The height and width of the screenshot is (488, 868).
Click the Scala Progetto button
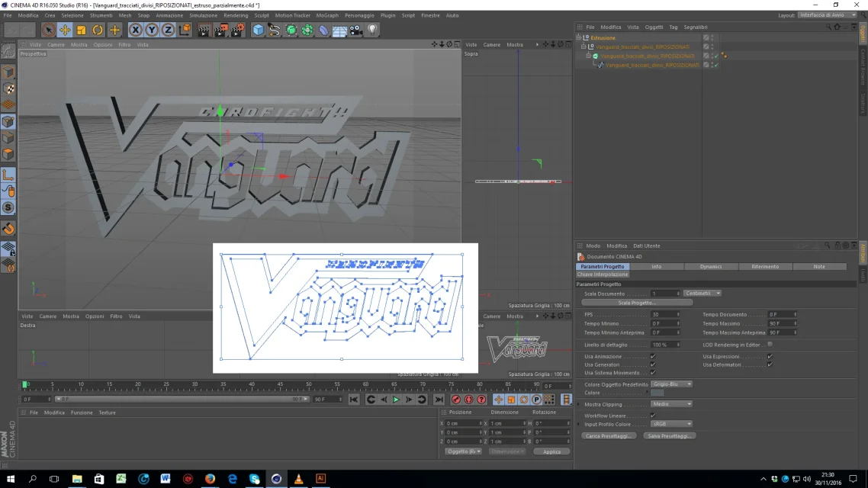pos(637,303)
